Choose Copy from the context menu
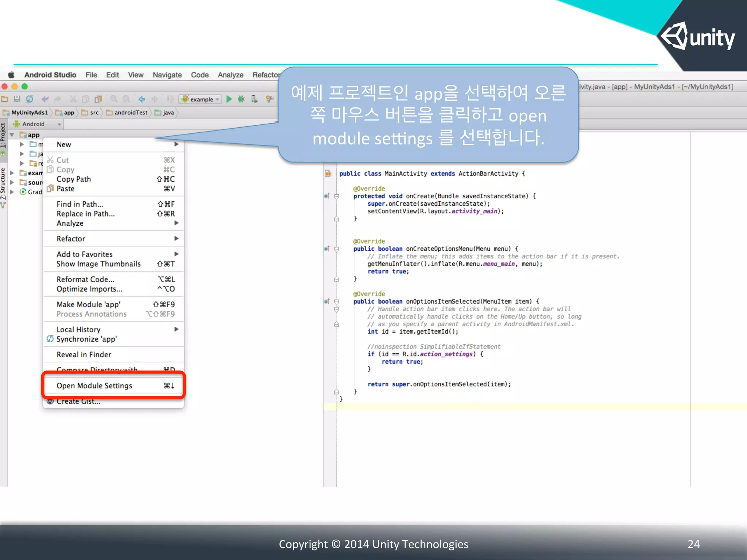Image resolution: width=747 pixels, height=560 pixels. (113, 170)
